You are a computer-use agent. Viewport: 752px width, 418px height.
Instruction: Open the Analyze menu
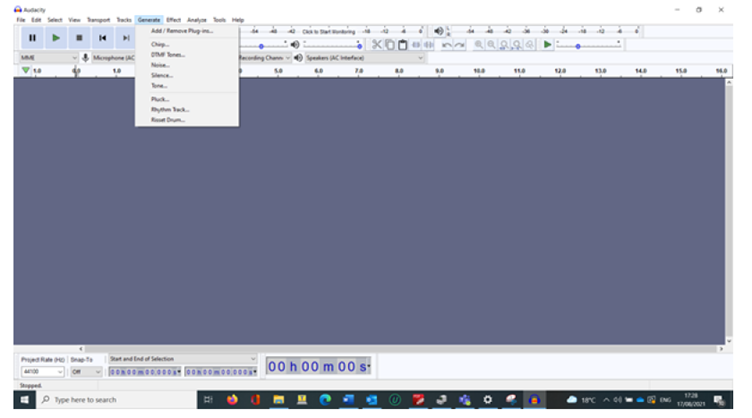[x=197, y=20]
